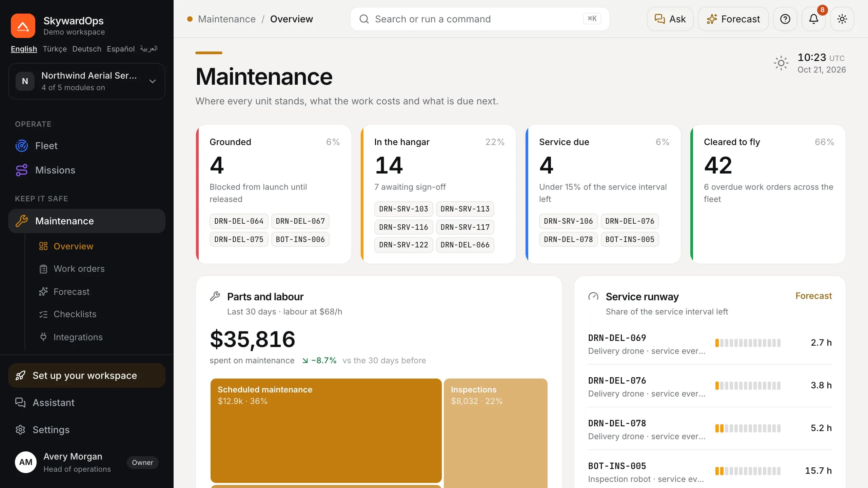Open Settings from the sidebar

point(87,430)
